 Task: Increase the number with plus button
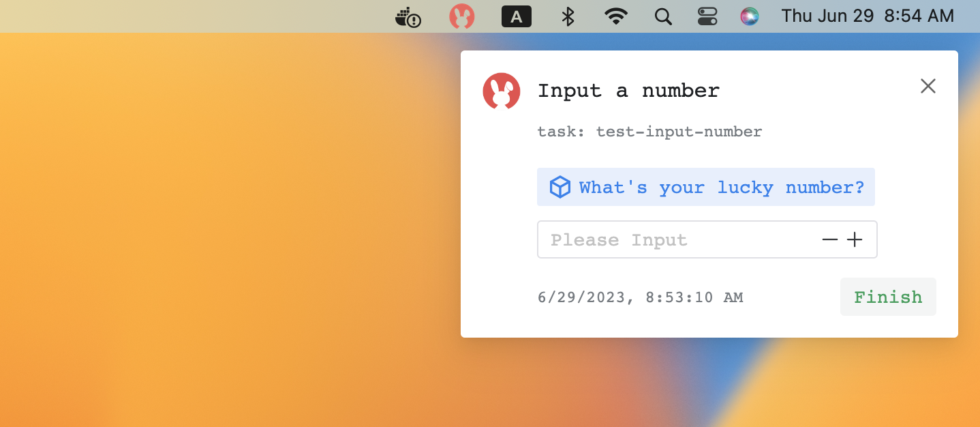(x=855, y=239)
